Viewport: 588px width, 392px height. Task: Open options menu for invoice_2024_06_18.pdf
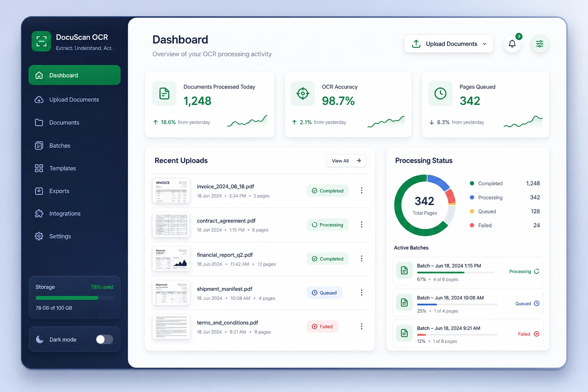(361, 191)
